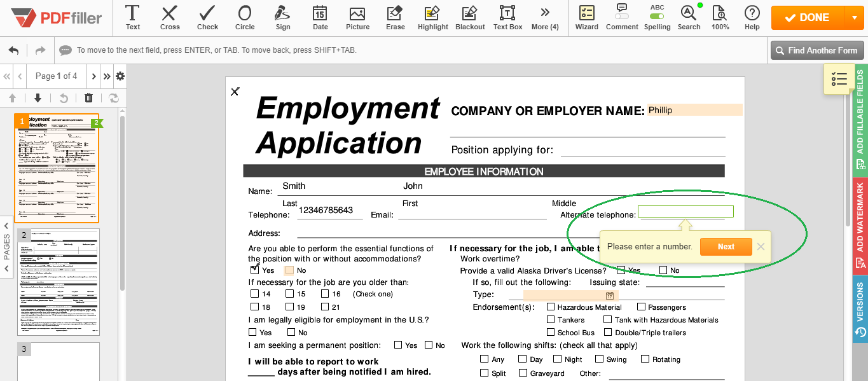
Task: Activate the Erase tool
Action: pos(395,18)
